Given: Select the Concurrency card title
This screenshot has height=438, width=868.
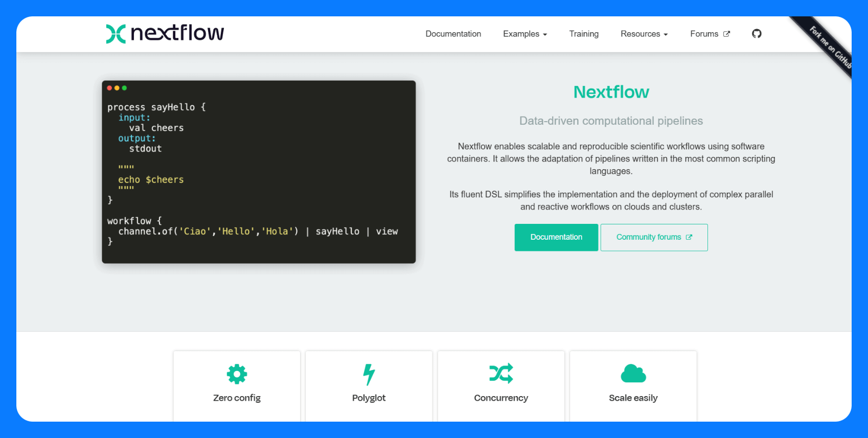Looking at the screenshot, I should (x=501, y=398).
